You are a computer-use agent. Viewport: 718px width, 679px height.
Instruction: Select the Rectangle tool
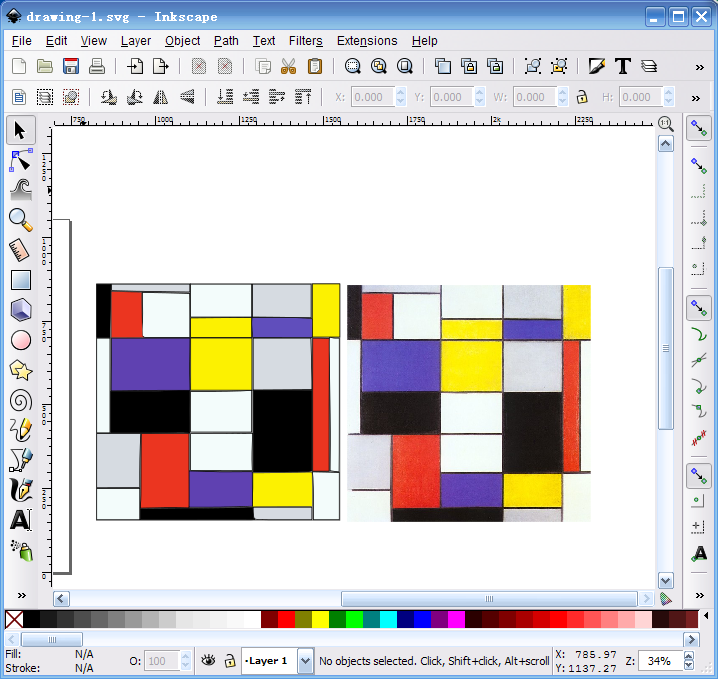[x=21, y=280]
